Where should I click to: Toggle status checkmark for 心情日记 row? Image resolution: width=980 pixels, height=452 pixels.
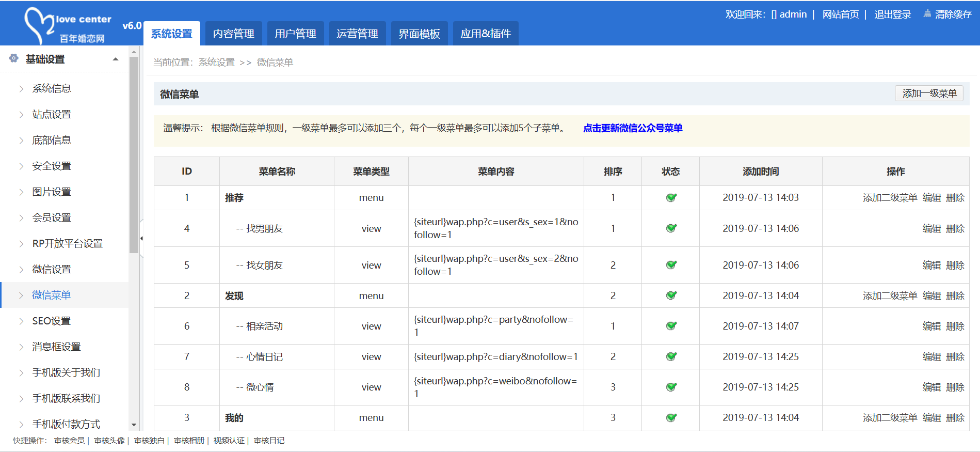coord(671,357)
